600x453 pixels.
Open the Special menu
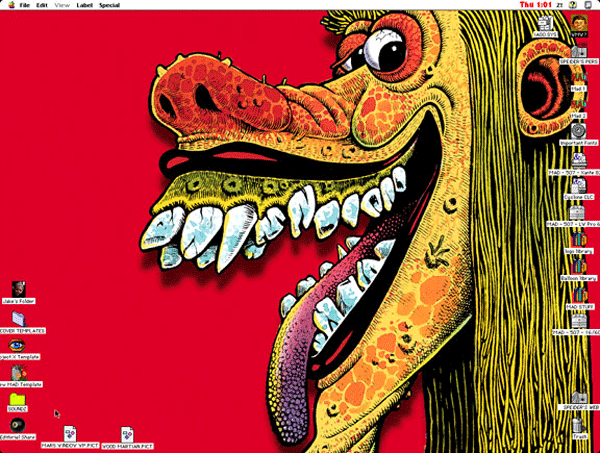click(x=109, y=5)
